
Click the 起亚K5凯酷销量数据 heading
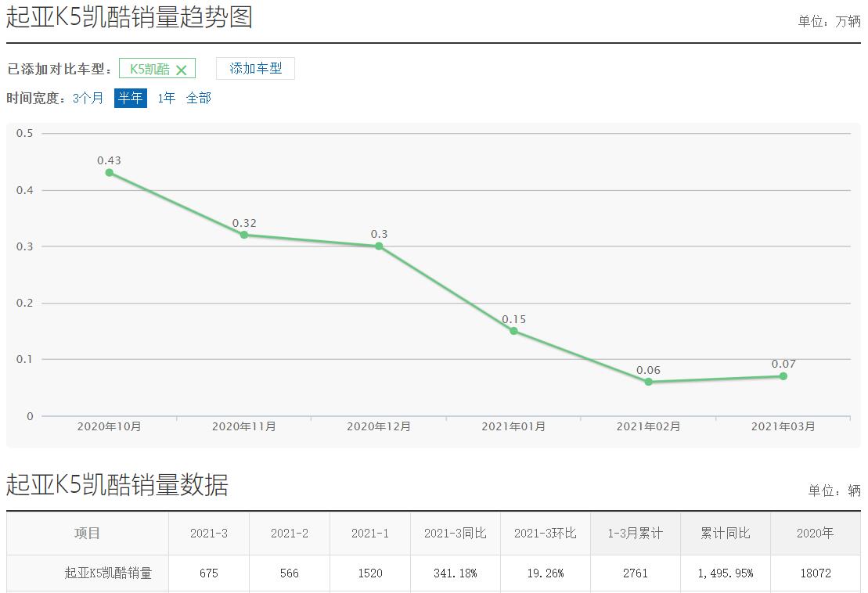117,484
